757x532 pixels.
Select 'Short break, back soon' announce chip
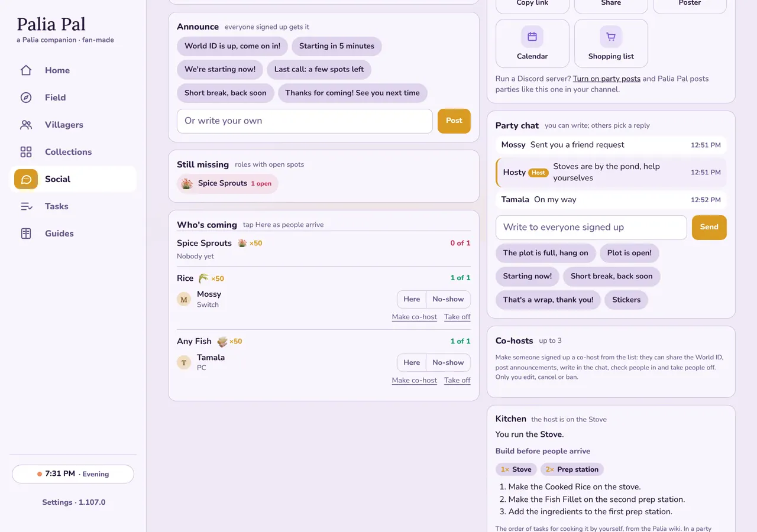coord(225,93)
